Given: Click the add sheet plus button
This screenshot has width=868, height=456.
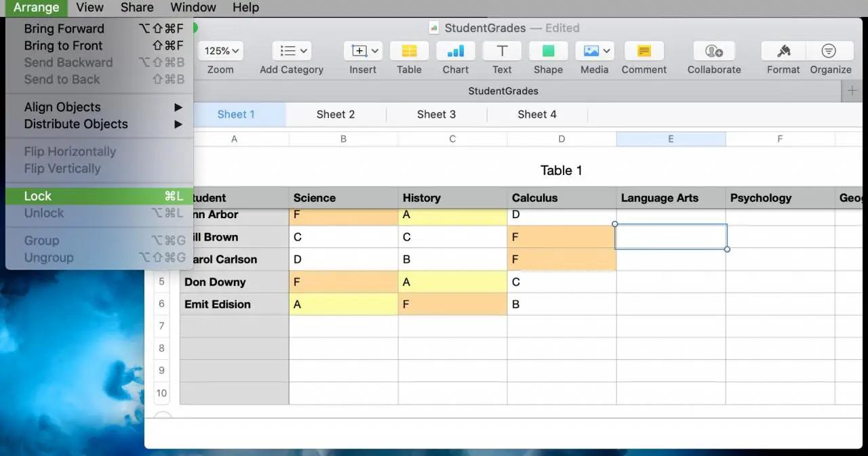Looking at the screenshot, I should click(852, 91).
